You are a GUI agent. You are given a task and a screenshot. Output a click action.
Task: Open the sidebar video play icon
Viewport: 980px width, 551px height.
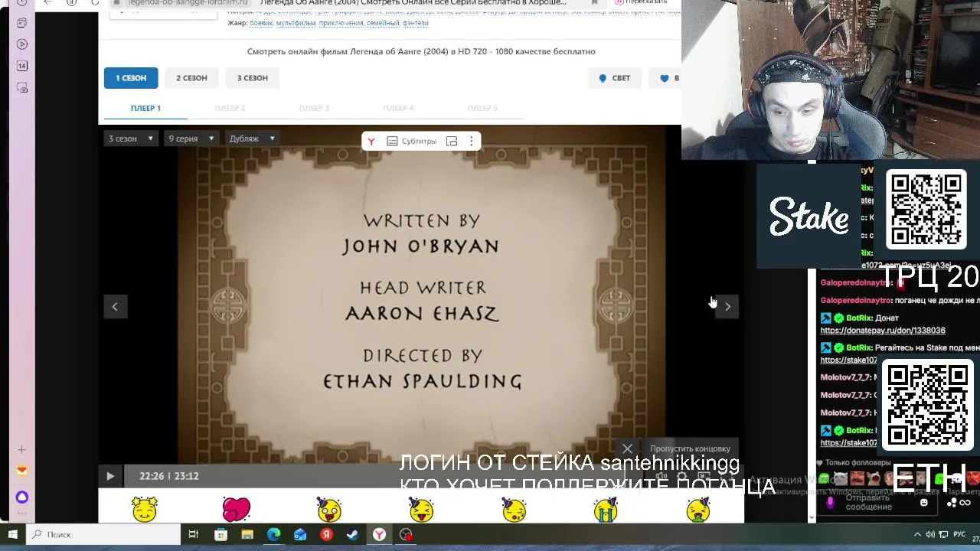click(x=22, y=44)
